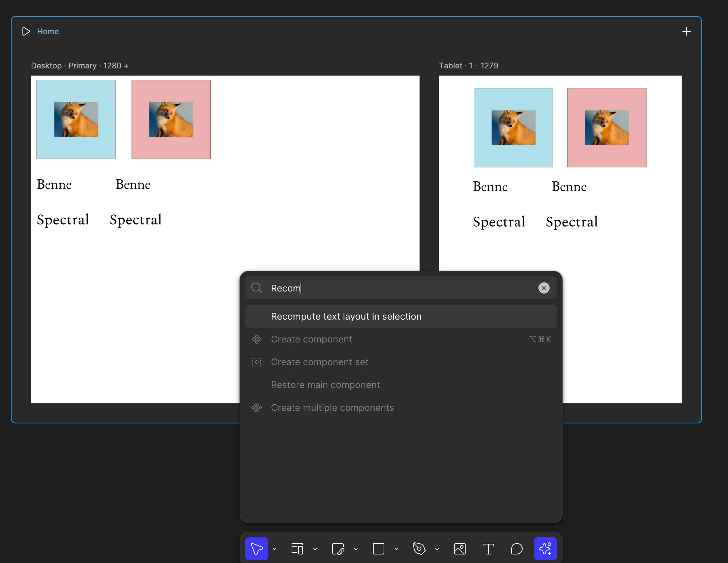Image resolution: width=728 pixels, height=563 pixels.
Task: Expand the Rectangle tool dropdown arrow
Action: pyautogui.click(x=396, y=549)
